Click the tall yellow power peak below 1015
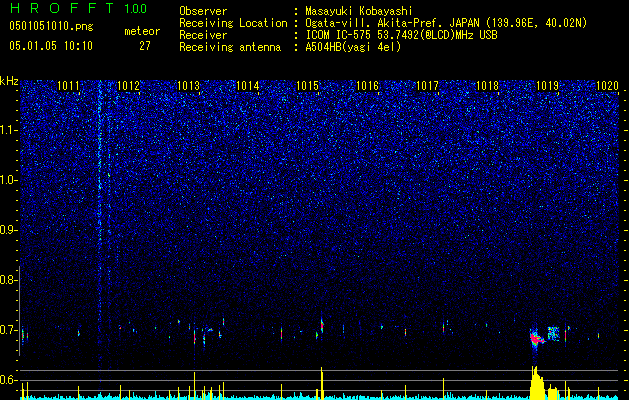The width and height of the screenshot is (629, 400). [322, 382]
